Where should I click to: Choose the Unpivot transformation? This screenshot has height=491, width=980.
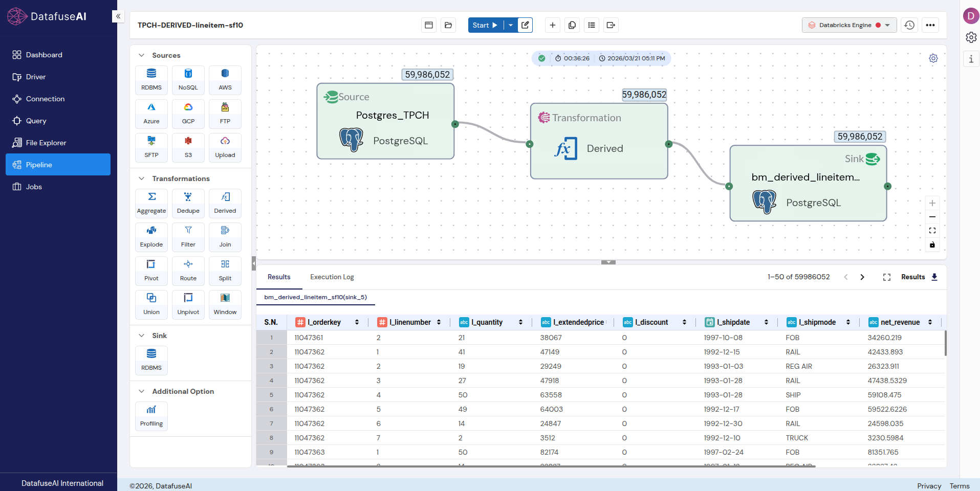[188, 305]
